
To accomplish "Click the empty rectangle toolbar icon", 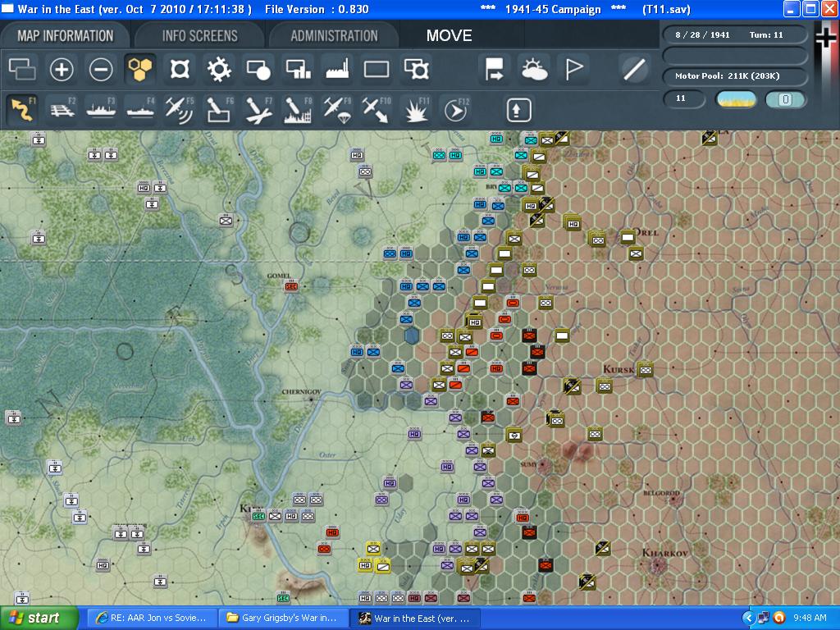I will point(377,70).
